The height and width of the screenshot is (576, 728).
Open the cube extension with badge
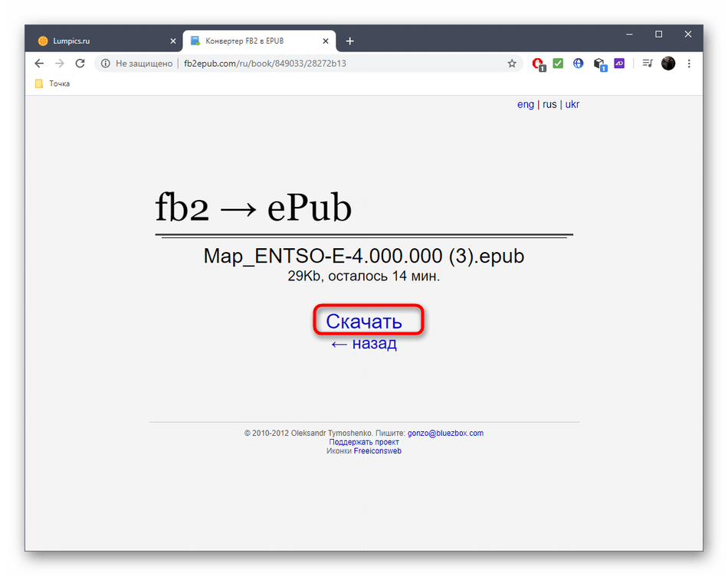click(x=600, y=64)
